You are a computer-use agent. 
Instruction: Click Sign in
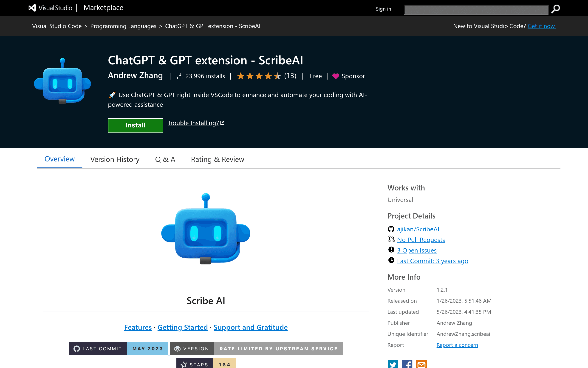tap(383, 9)
